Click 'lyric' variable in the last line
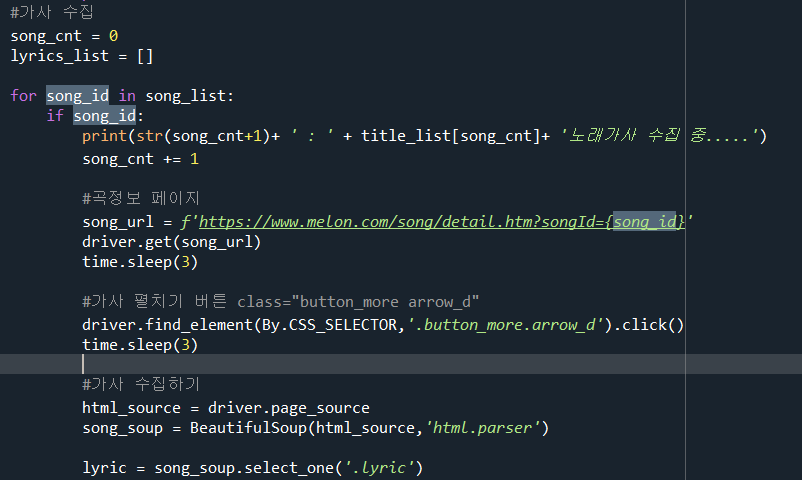Image resolution: width=802 pixels, height=480 pixels. pos(104,467)
